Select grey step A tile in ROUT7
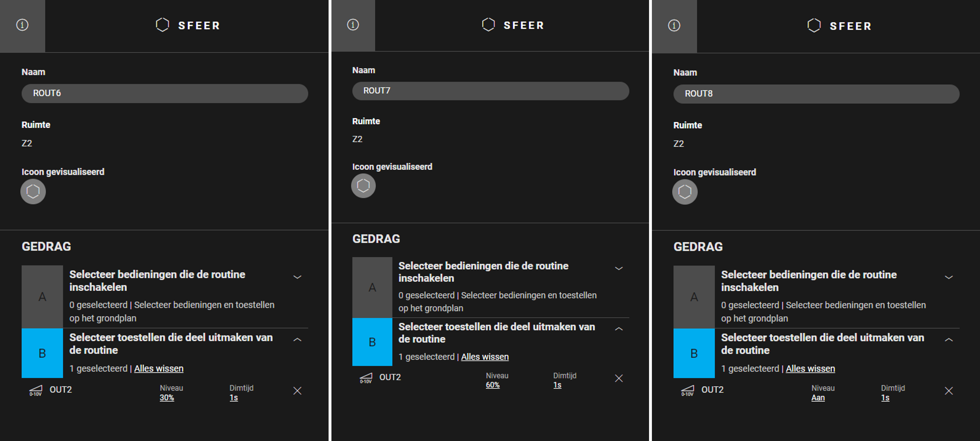The height and width of the screenshot is (441, 980). (x=372, y=287)
